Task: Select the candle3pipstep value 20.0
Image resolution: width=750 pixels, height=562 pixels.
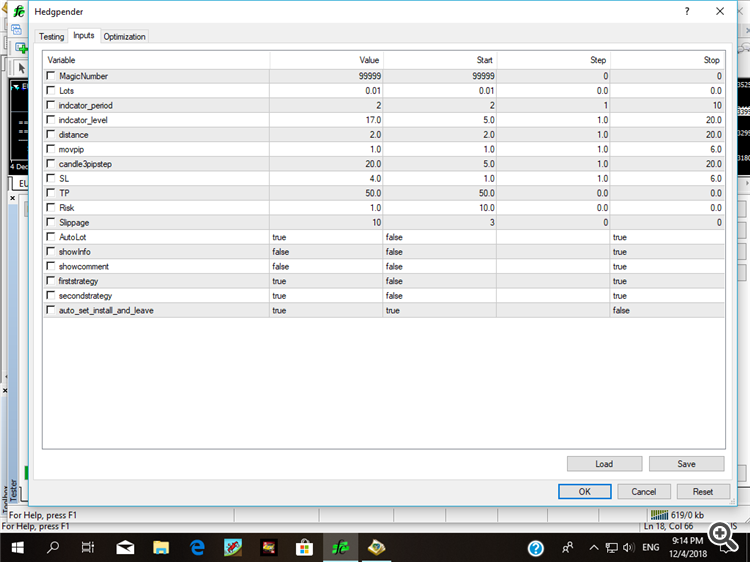Action: point(326,164)
